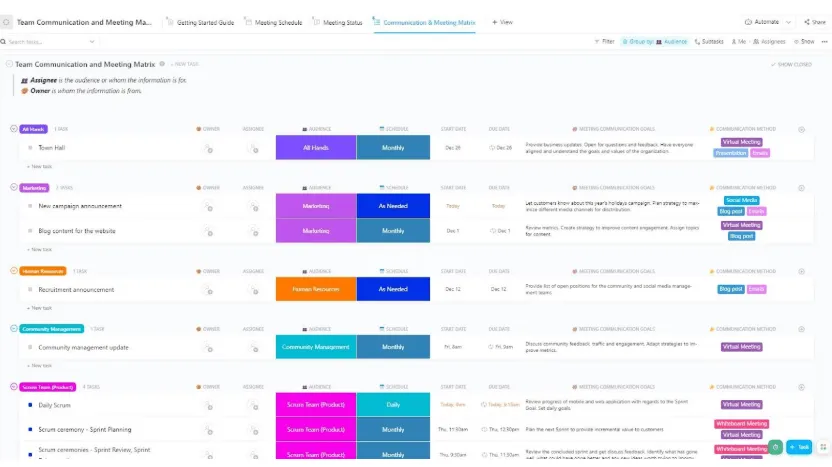
Task: Open dropdown arrow next to Automate
Action: coord(788,22)
